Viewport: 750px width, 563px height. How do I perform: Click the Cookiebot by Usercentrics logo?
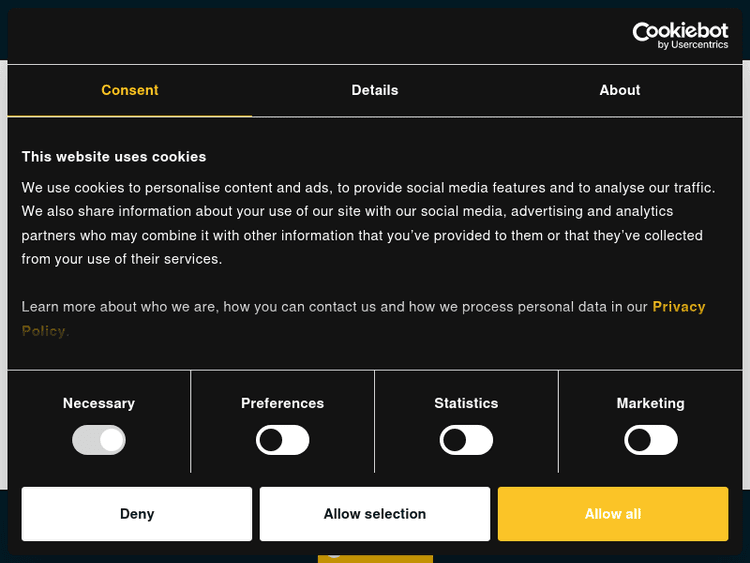680,35
